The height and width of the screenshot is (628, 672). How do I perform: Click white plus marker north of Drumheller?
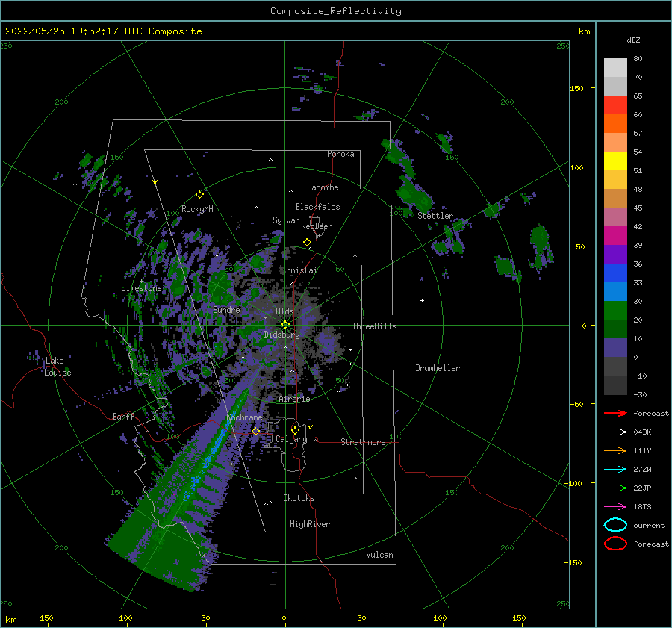(x=422, y=300)
